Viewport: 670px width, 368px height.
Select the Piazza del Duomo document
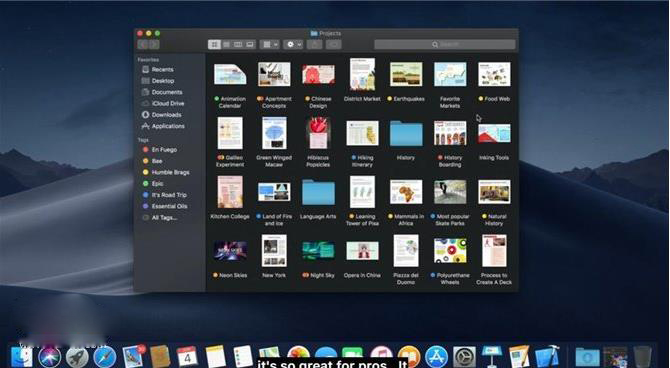[x=406, y=250]
